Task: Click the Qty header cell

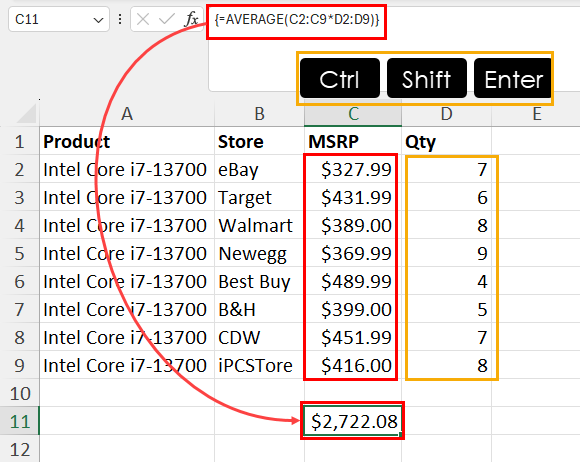Action: pyautogui.click(x=446, y=142)
